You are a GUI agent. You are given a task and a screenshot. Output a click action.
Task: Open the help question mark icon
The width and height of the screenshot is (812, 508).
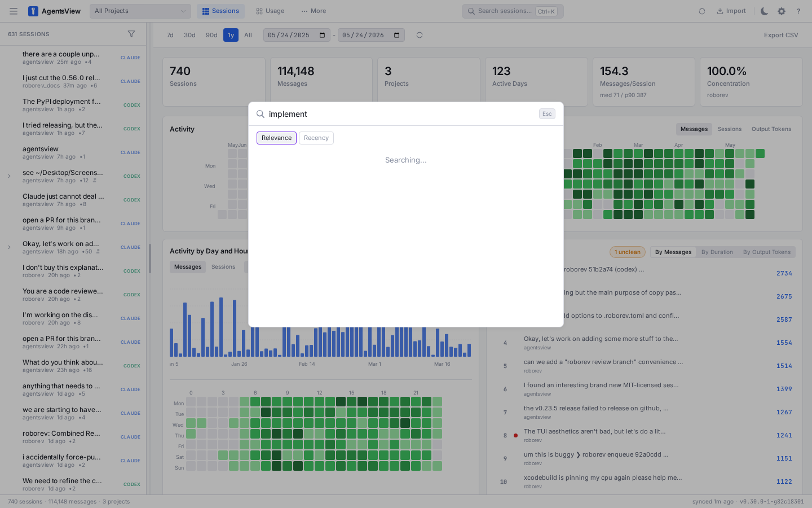798,11
